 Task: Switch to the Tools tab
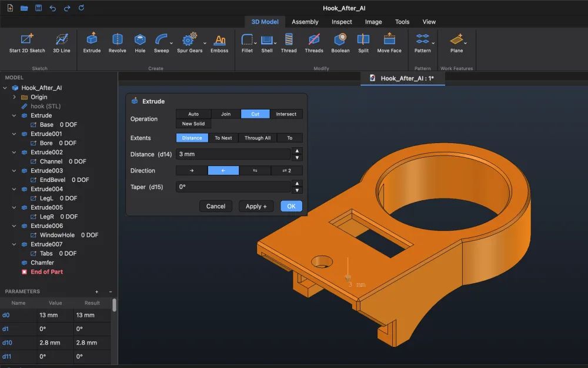coord(402,22)
